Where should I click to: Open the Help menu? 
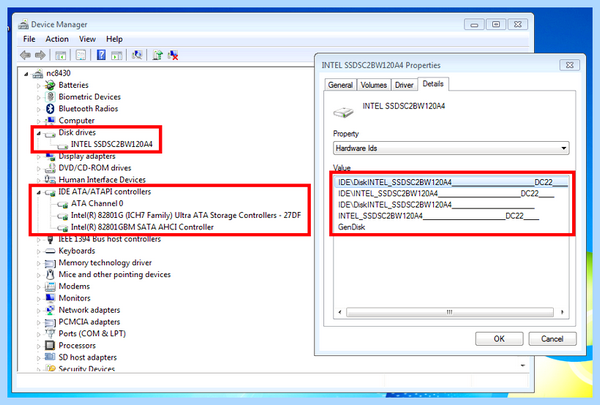[x=114, y=39]
